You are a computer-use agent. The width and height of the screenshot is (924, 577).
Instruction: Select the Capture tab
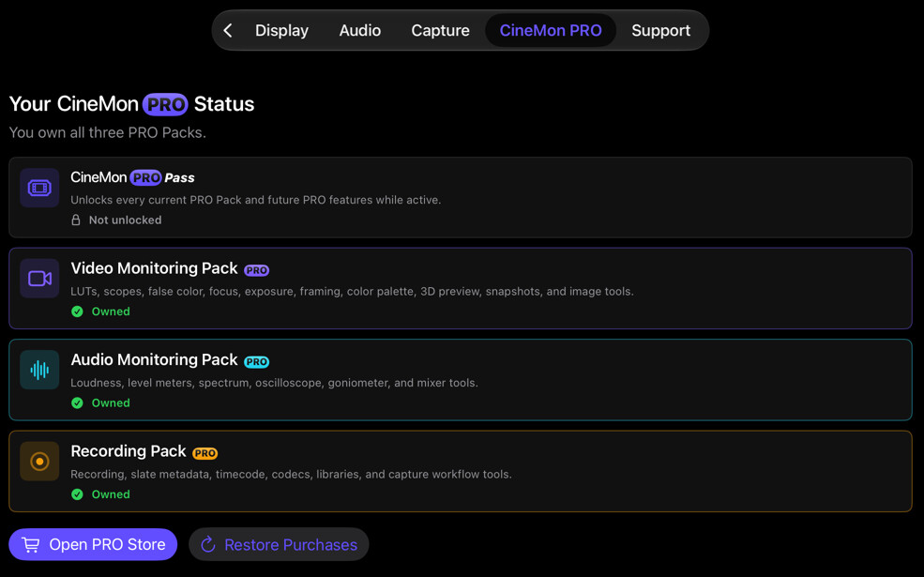(440, 30)
